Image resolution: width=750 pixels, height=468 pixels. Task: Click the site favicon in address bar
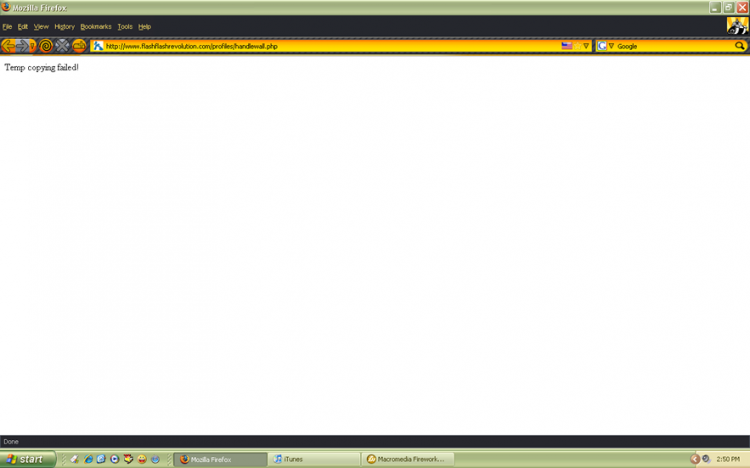98,46
